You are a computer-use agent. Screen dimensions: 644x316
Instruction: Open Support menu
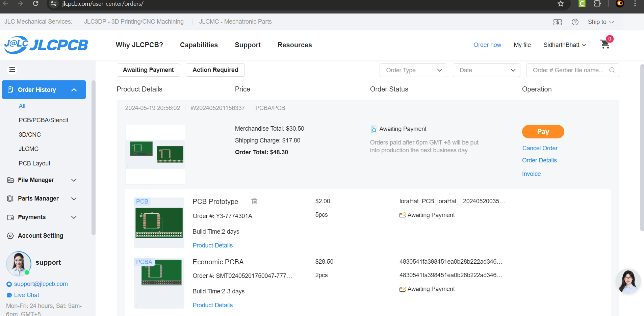click(x=248, y=45)
